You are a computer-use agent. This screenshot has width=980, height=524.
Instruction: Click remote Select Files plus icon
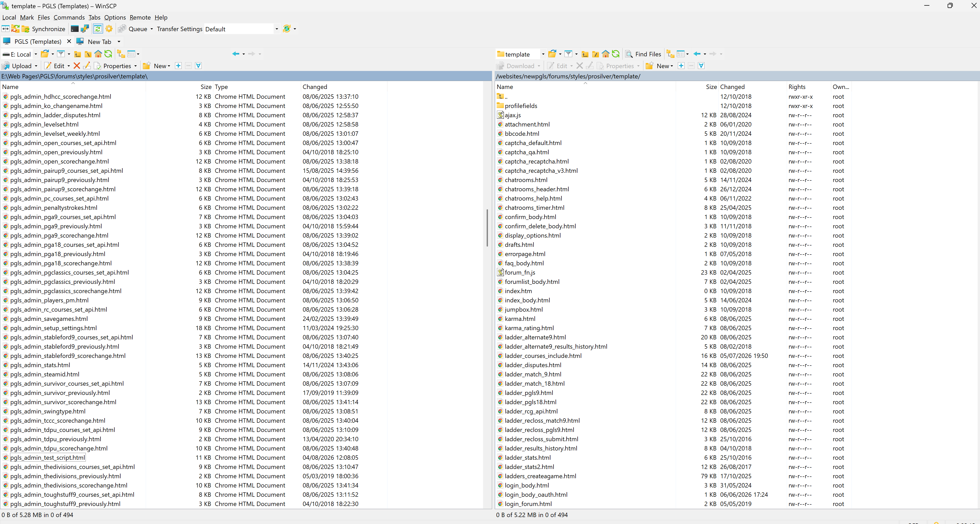(x=681, y=66)
